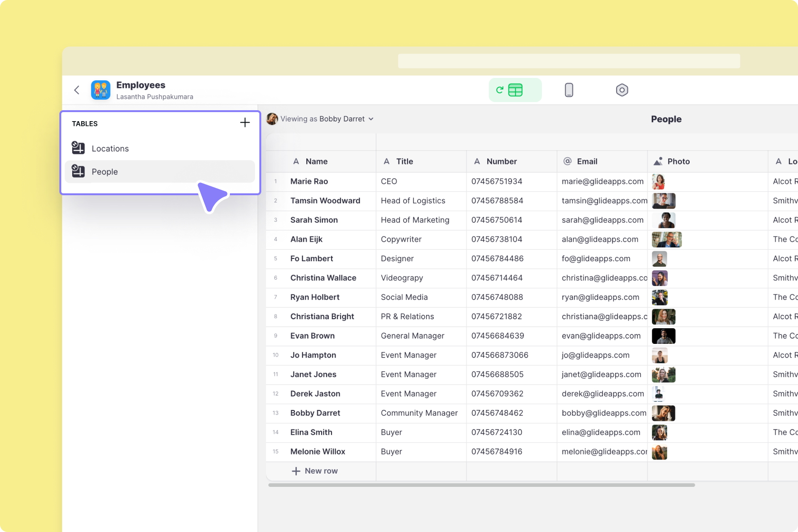Add a New row to table

point(315,471)
